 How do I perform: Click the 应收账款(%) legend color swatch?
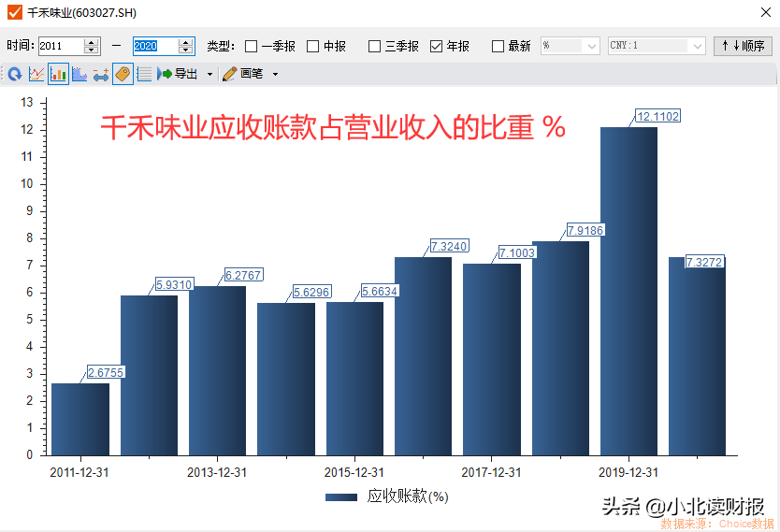tap(341, 497)
